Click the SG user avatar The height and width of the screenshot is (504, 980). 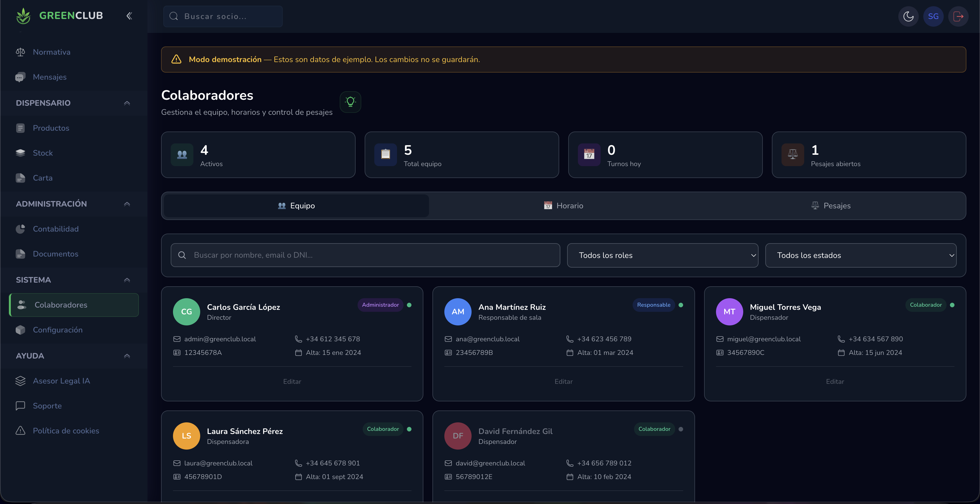(933, 16)
